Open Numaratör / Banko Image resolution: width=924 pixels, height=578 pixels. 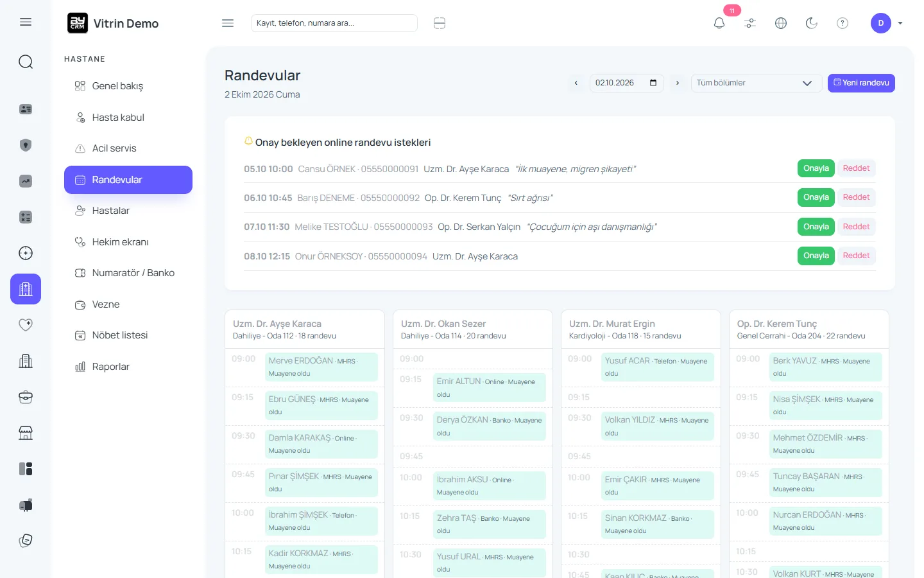pos(128,273)
